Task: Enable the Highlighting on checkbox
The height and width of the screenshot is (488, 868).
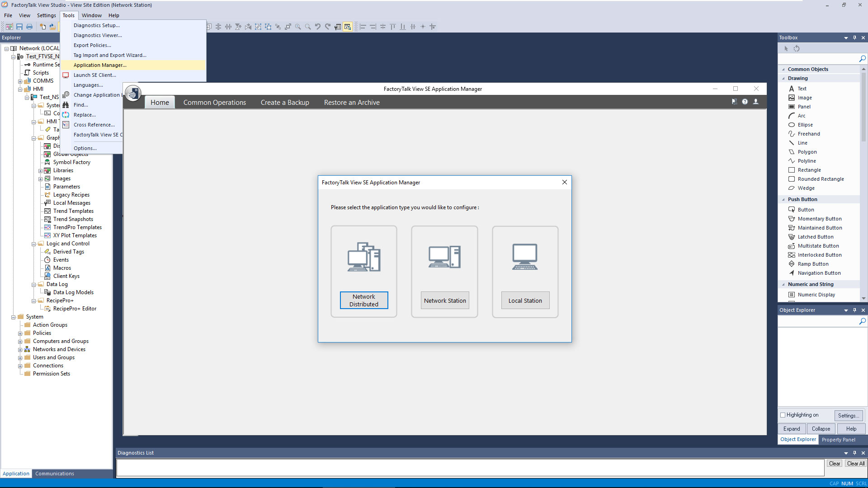Action: 783,415
